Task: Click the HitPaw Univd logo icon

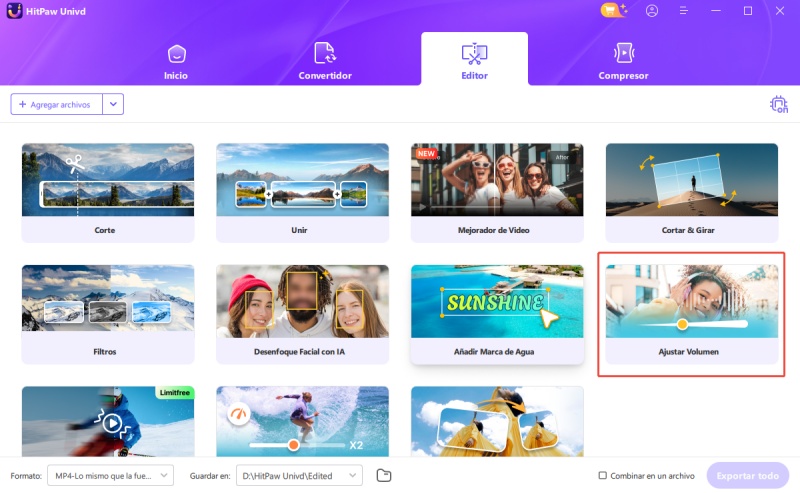Action: click(14, 11)
